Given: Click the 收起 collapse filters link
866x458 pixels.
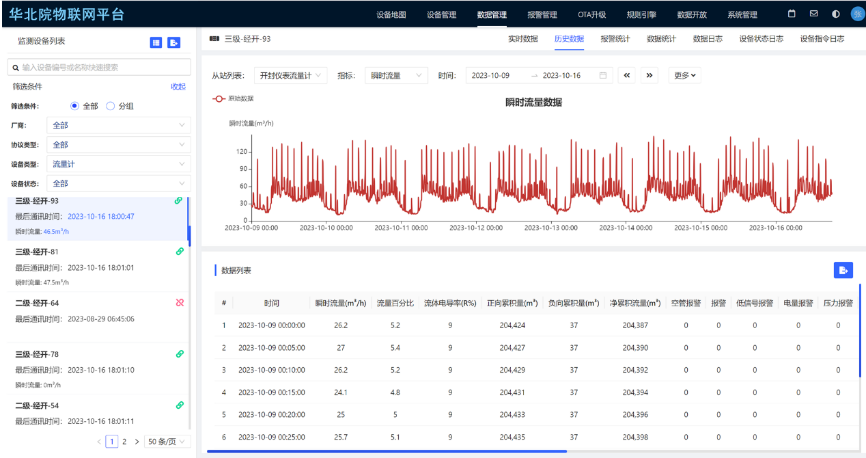Looking at the screenshot, I should pyautogui.click(x=178, y=87).
